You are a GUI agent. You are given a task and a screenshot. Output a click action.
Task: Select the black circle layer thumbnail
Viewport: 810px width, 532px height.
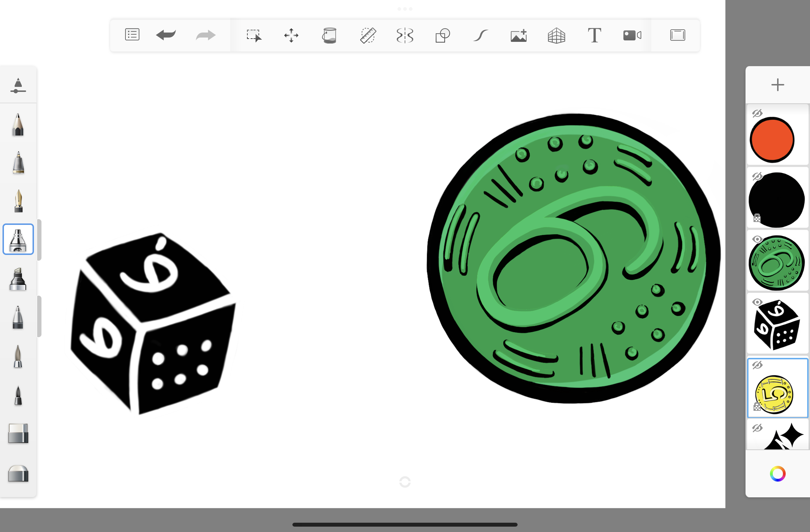777,198
